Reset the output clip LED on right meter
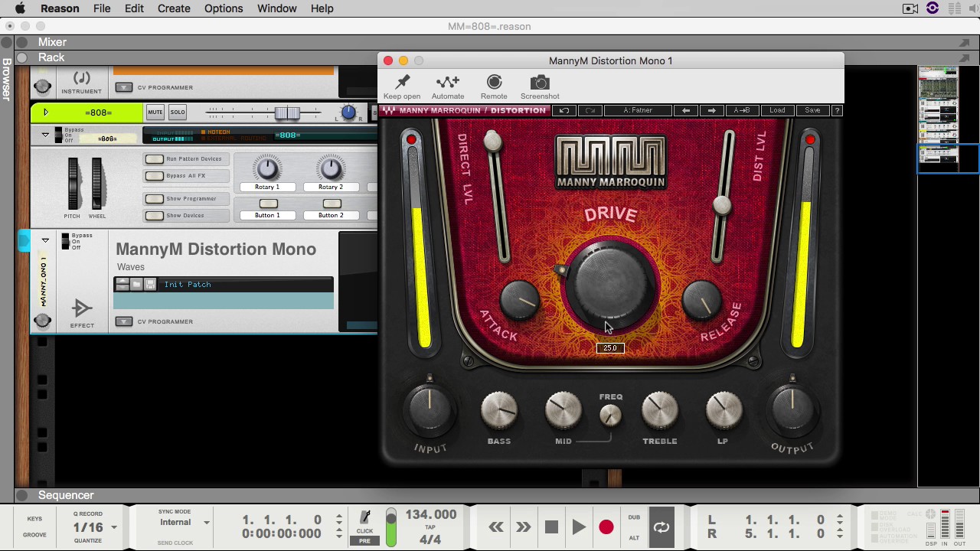Screen dimensions: 980x551 pyautogui.click(x=810, y=139)
